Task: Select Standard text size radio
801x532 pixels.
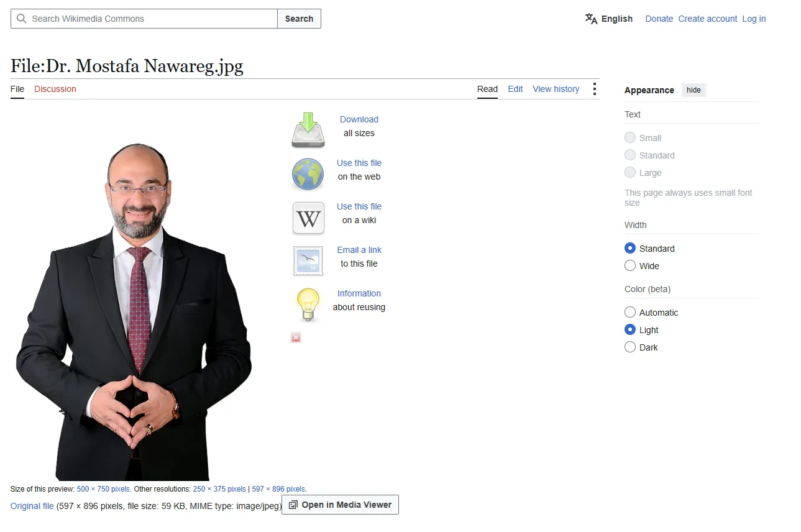Action: point(630,155)
